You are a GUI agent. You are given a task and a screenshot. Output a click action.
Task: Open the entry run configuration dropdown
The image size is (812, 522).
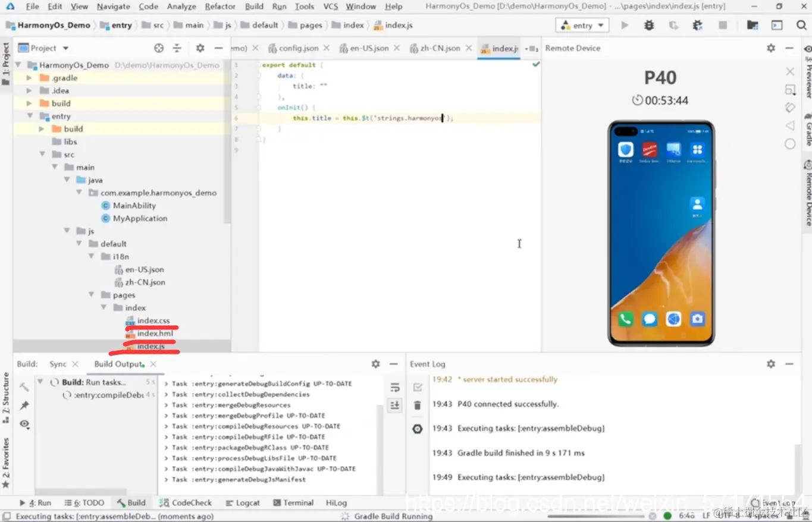582,26
